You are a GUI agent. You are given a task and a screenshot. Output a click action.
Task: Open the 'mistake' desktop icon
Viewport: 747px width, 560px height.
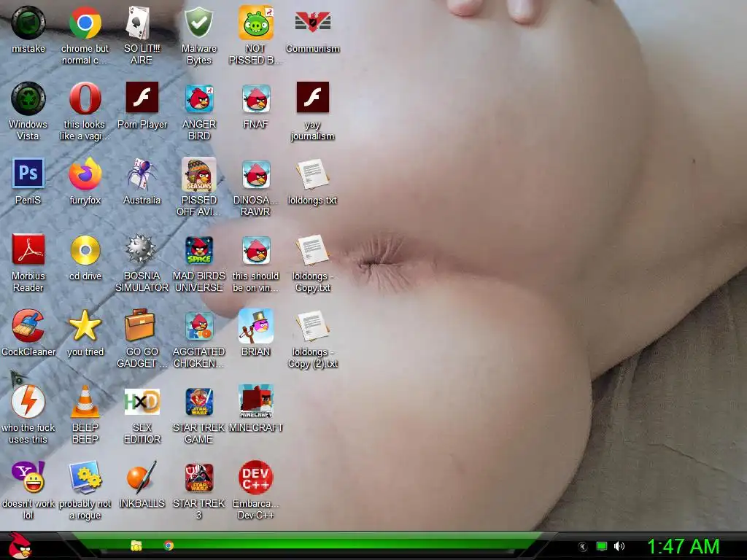point(28,23)
